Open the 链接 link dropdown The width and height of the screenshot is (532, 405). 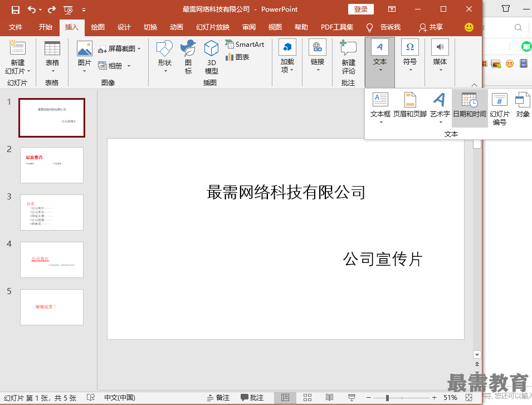pyautogui.click(x=317, y=55)
